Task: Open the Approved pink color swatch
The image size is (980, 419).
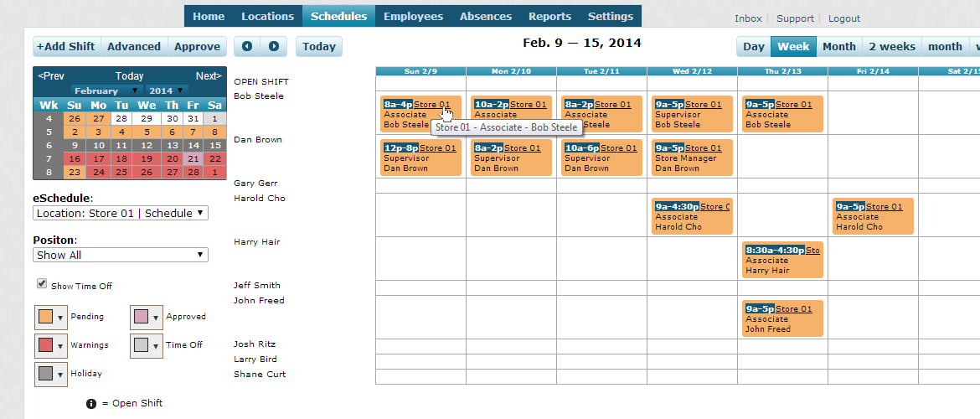Action: point(147,317)
